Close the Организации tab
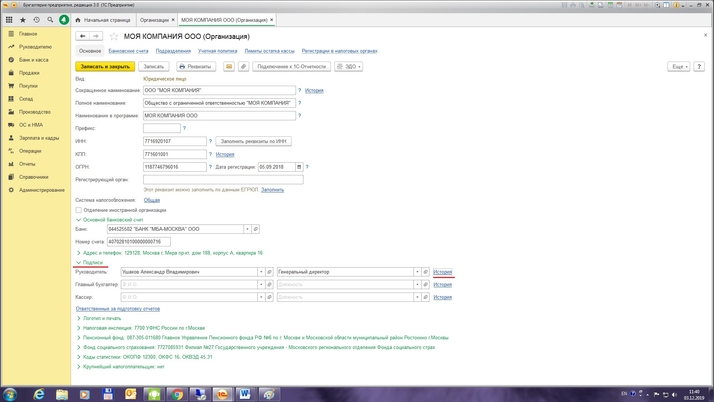 [173, 20]
